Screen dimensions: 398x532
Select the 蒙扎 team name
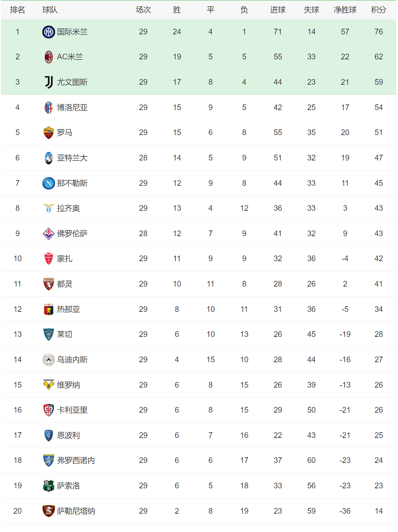[x=65, y=259]
